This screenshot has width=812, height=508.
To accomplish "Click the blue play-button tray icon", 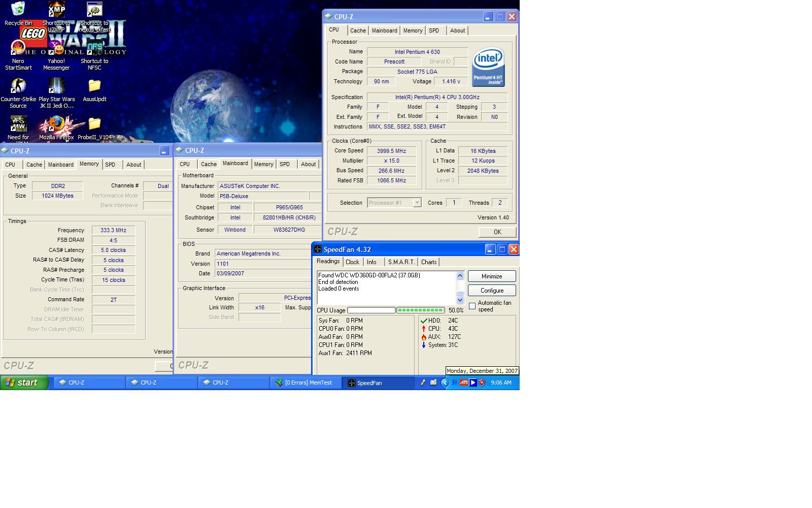I will (x=473, y=383).
